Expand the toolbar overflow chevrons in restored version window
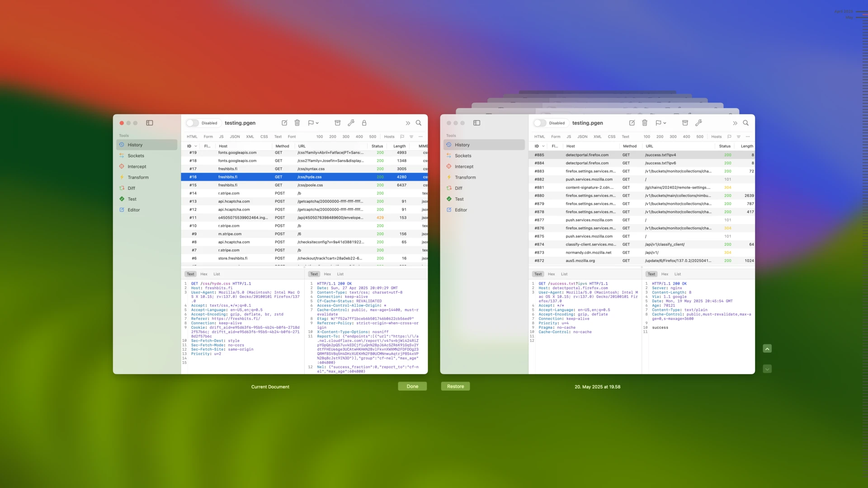 735,123
